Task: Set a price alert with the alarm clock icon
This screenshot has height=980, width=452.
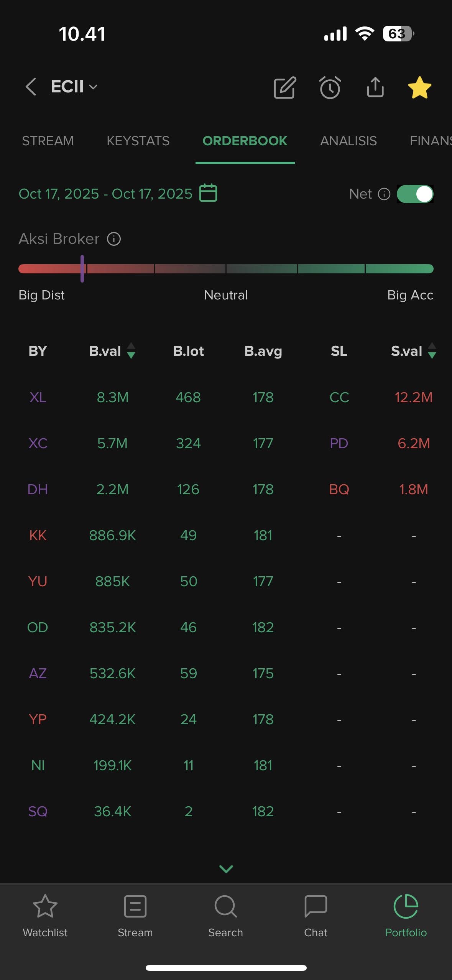Action: click(330, 88)
